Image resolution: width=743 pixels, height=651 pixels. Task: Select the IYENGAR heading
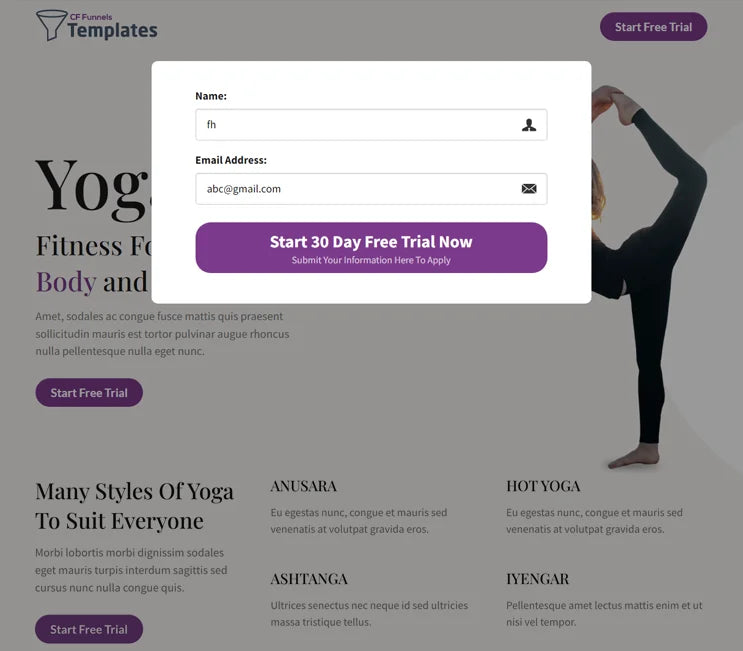(x=537, y=579)
